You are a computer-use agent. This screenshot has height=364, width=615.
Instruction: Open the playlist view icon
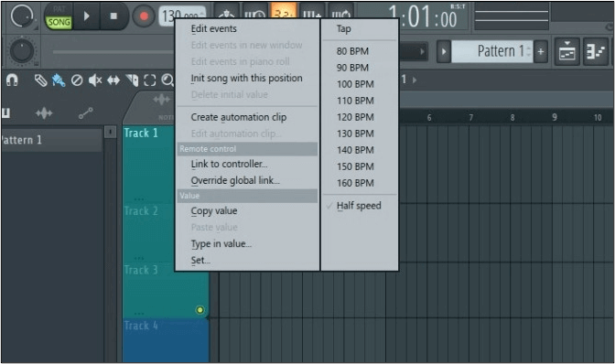(x=566, y=51)
